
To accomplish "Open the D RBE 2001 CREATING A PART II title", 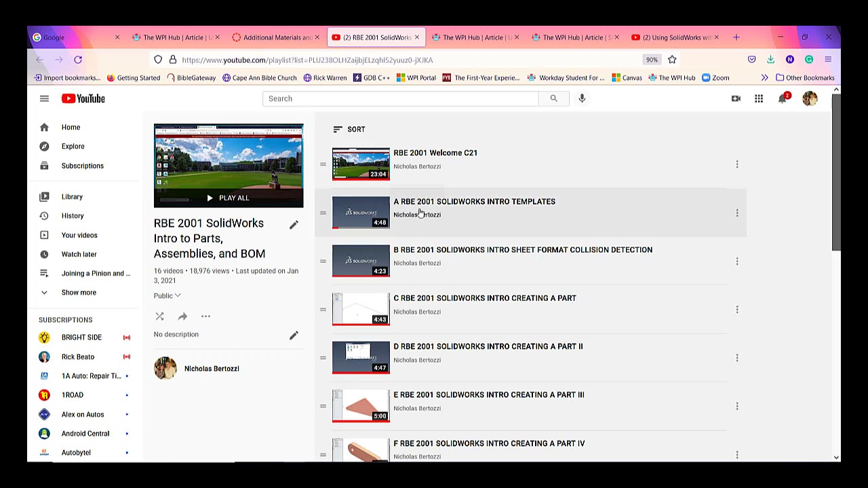I will click(x=488, y=346).
